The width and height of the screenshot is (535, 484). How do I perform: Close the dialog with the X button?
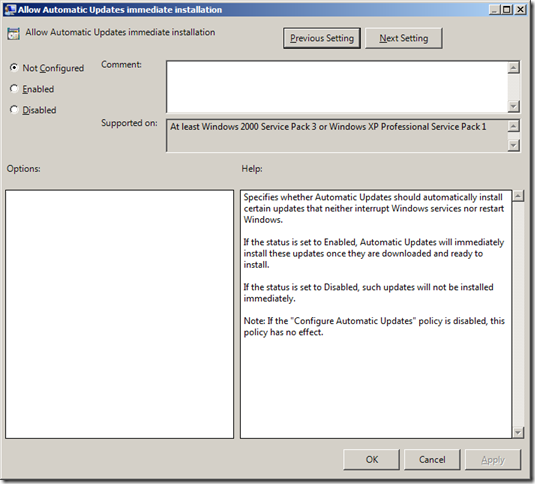pyautogui.click(x=520, y=9)
